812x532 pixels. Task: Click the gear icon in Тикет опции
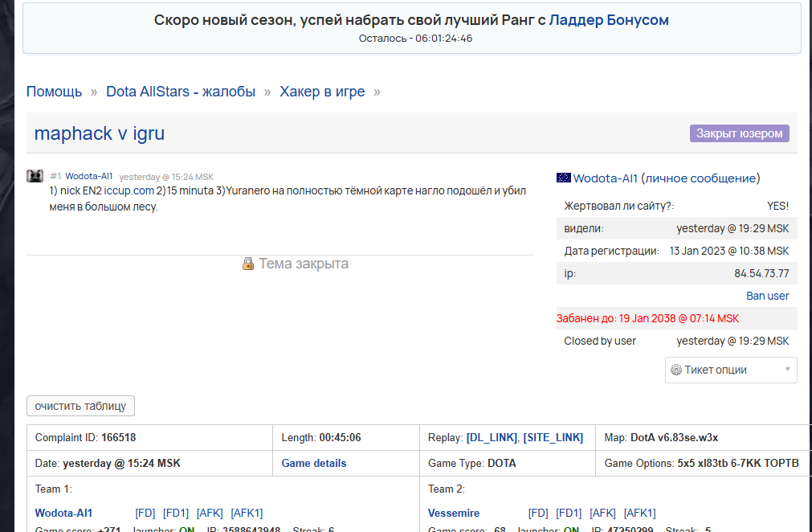pos(675,370)
